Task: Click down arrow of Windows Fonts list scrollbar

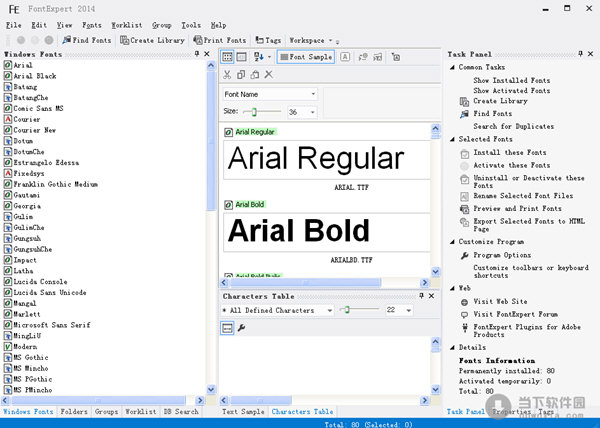Action: point(211,389)
